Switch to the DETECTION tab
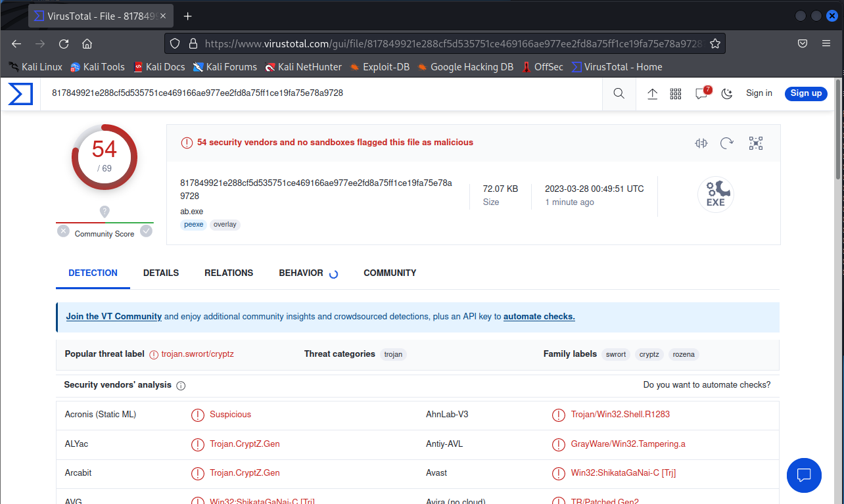This screenshot has width=844, height=504. [x=93, y=273]
